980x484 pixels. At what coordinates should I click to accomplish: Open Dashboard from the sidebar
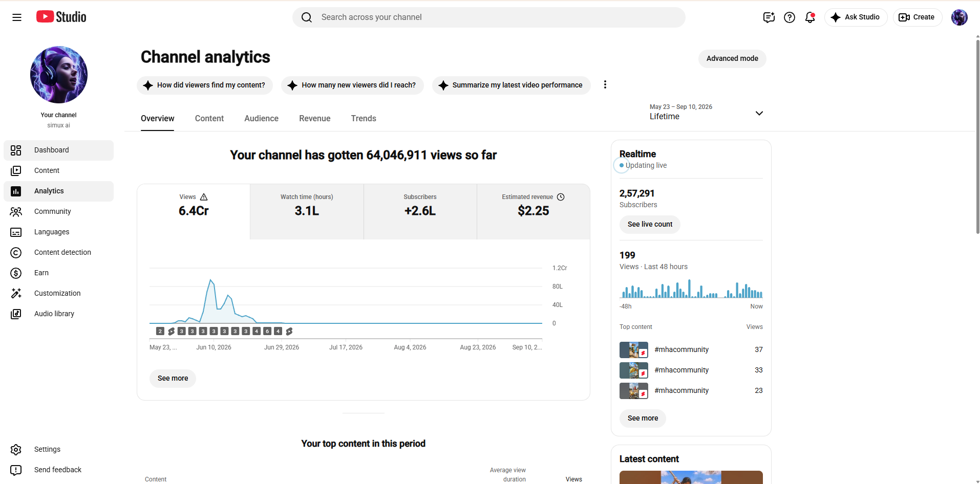[58, 150]
